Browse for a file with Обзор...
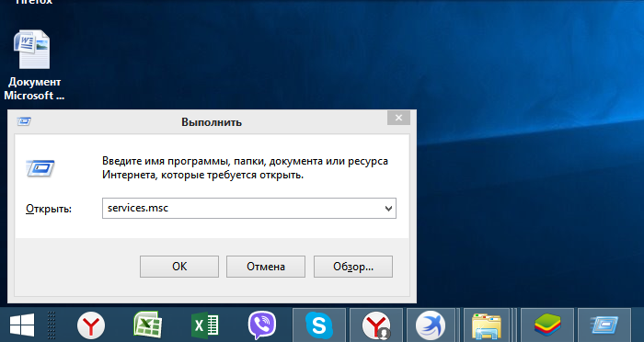Image resolution: width=644 pixels, height=342 pixels. pos(353,267)
